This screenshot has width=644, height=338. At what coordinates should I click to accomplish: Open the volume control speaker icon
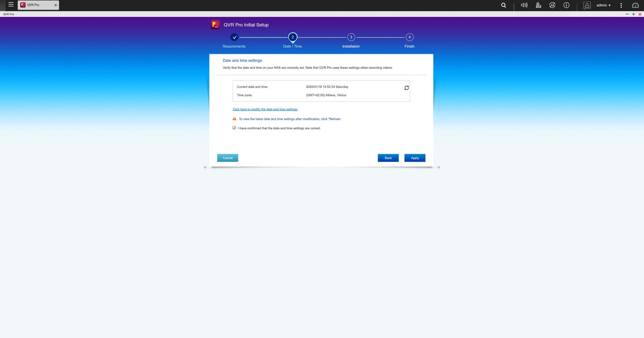[x=524, y=5]
